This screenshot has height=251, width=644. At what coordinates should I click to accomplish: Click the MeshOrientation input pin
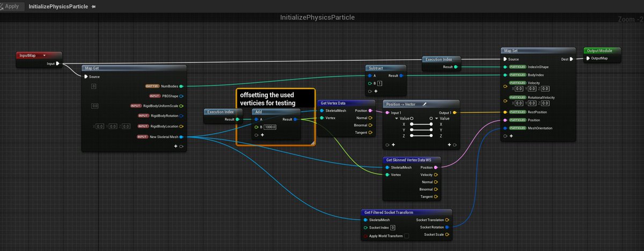coord(505,128)
